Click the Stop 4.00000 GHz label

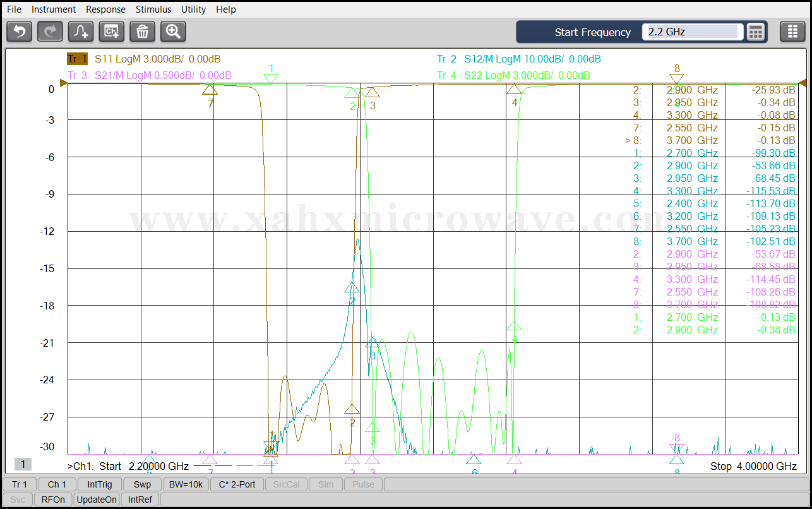click(753, 466)
